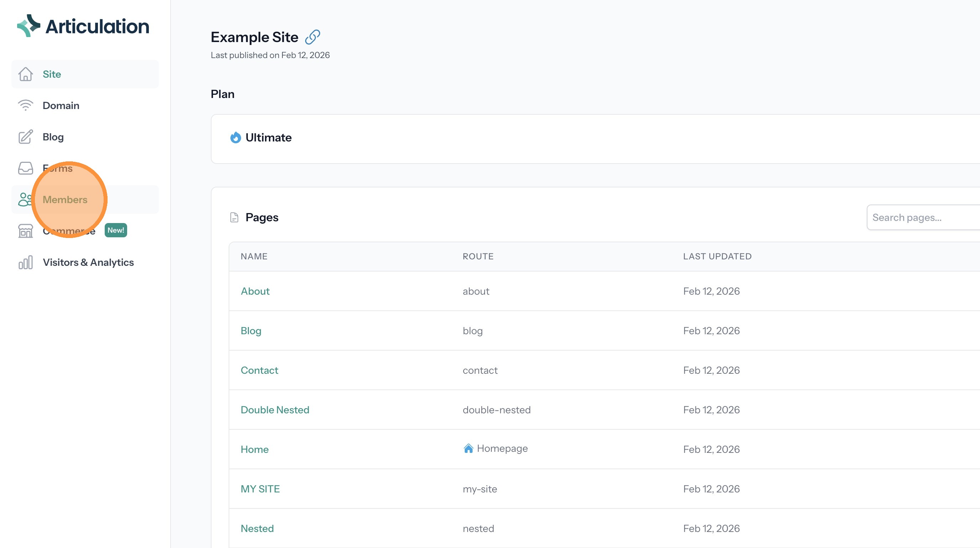Click the Forms inbox icon
Screen dimensions: 980x548
(x=26, y=168)
